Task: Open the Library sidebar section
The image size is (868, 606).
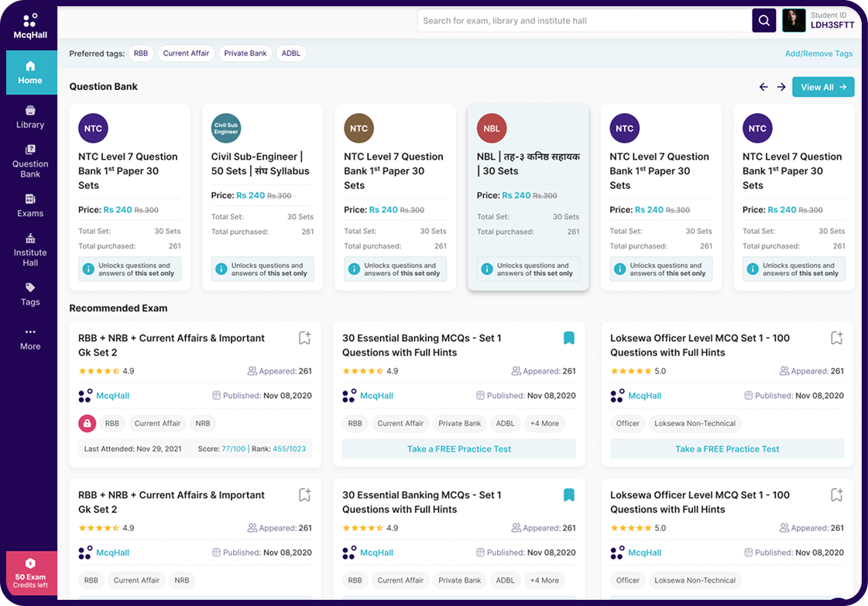Action: (30, 117)
